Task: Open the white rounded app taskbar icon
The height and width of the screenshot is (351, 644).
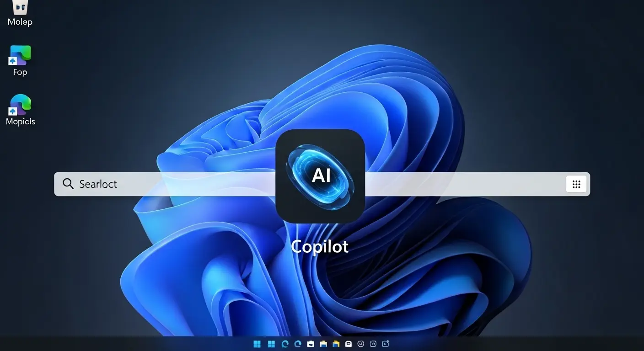Action: (349, 344)
